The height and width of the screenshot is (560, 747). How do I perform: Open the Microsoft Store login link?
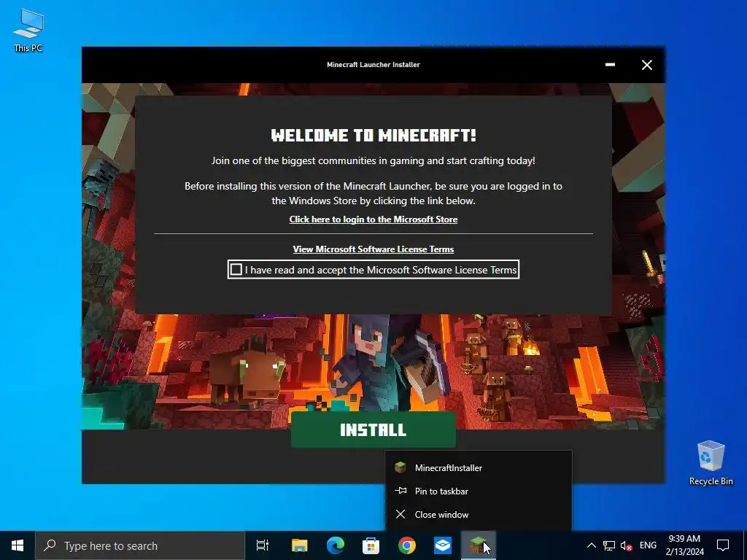tap(373, 219)
